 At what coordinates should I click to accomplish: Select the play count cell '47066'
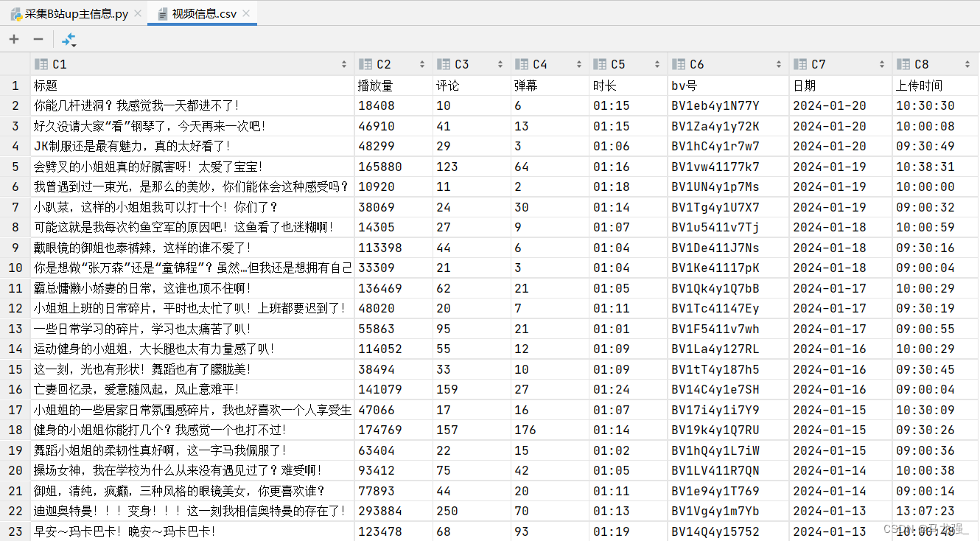tap(393, 410)
